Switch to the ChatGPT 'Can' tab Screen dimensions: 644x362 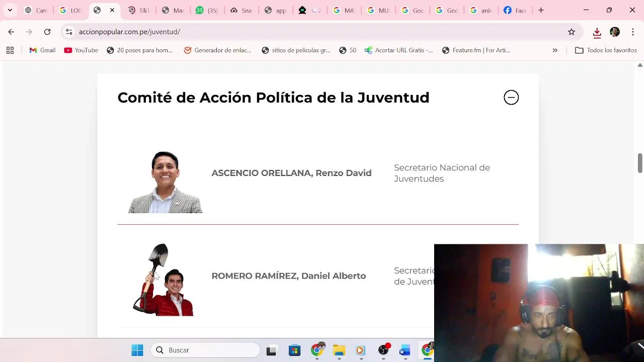coord(36,10)
